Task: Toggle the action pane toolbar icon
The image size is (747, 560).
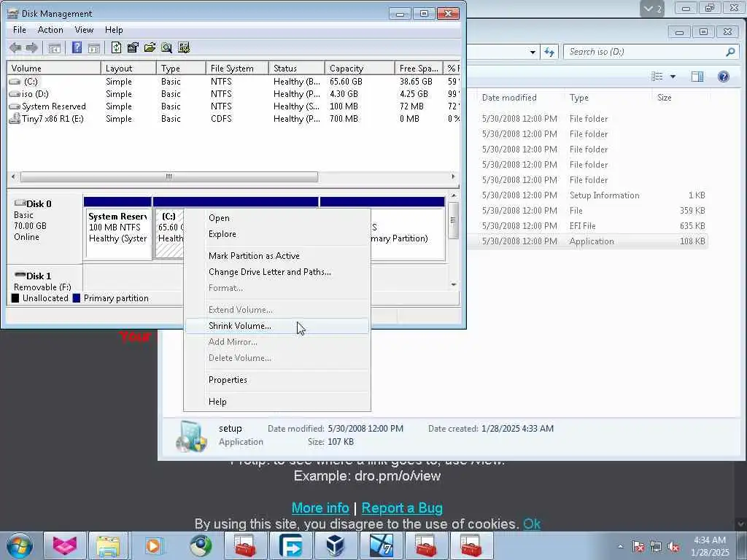Action: point(94,47)
